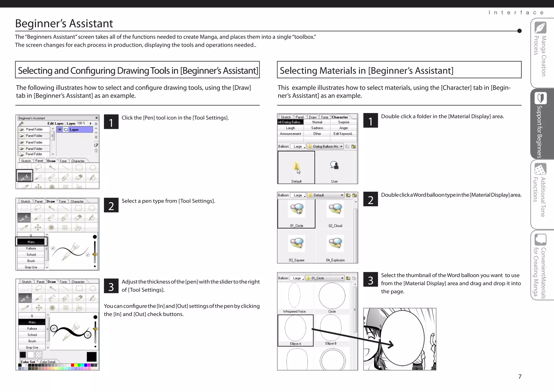Click the trash icon in the layer panel
This screenshot has width=554, height=392.
(x=96, y=150)
